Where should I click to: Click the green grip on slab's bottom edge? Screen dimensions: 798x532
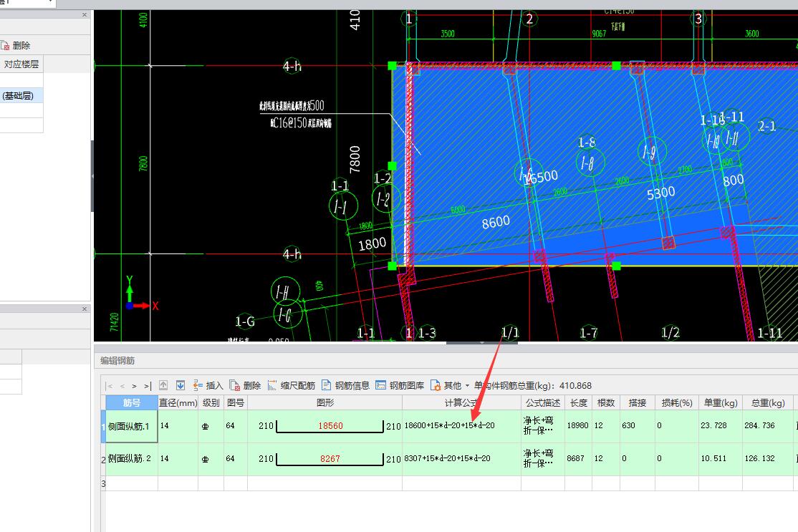pos(616,266)
